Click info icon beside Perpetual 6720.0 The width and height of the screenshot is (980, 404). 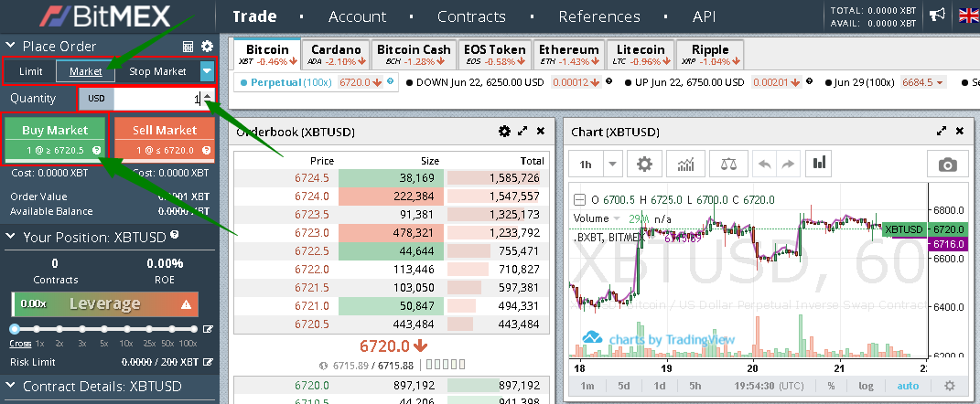point(391,81)
